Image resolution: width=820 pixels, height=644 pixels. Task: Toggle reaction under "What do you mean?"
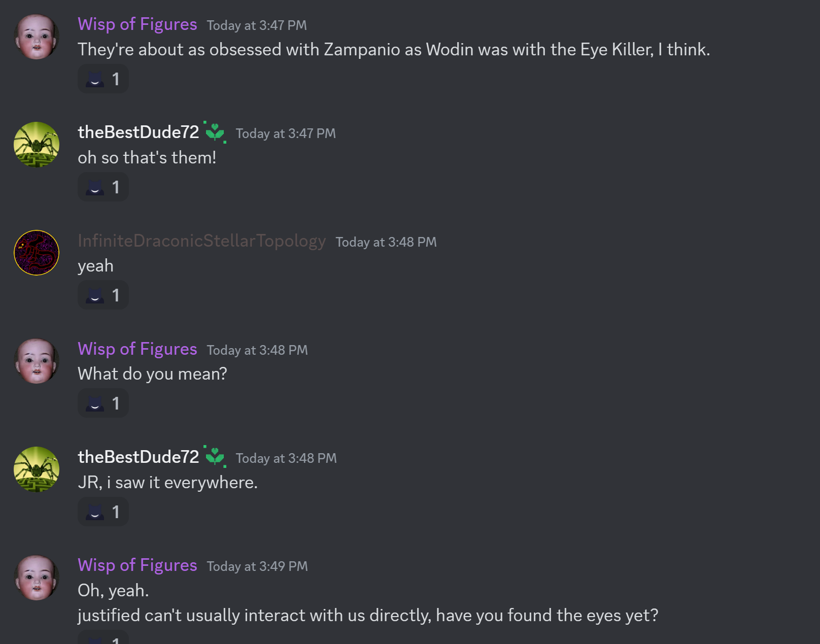103,403
